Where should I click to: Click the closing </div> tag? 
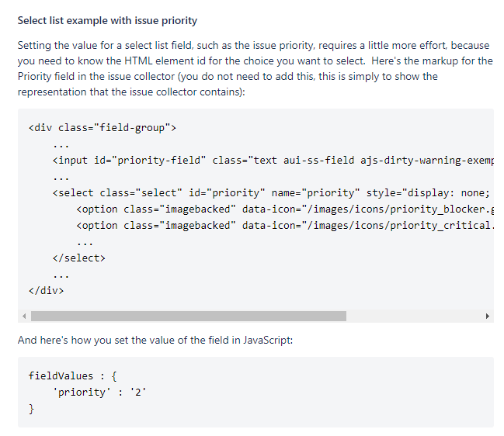47,291
